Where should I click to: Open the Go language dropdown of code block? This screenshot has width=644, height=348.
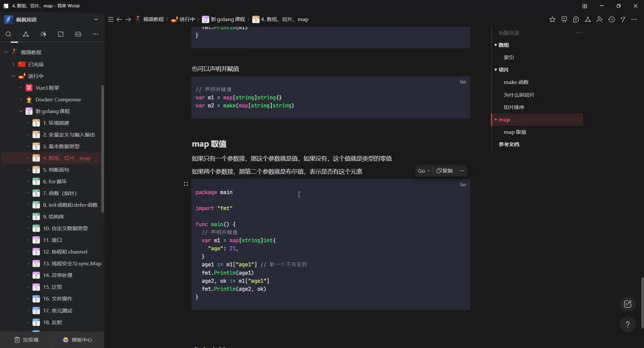point(424,171)
